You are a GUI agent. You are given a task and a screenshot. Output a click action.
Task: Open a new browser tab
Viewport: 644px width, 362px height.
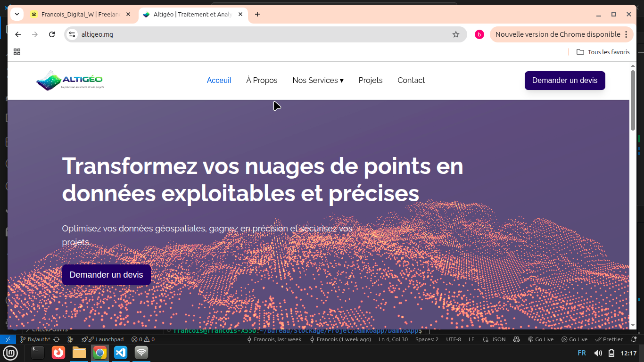coord(257,14)
